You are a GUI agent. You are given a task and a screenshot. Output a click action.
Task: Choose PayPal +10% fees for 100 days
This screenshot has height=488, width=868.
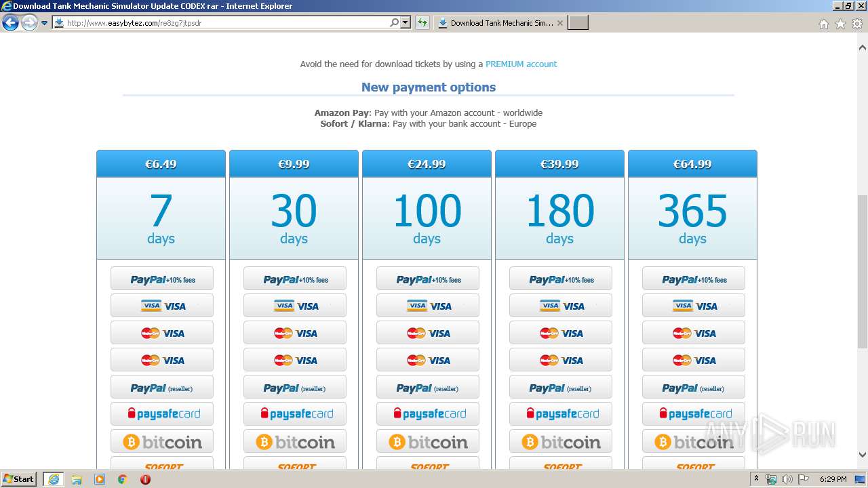pyautogui.click(x=428, y=279)
